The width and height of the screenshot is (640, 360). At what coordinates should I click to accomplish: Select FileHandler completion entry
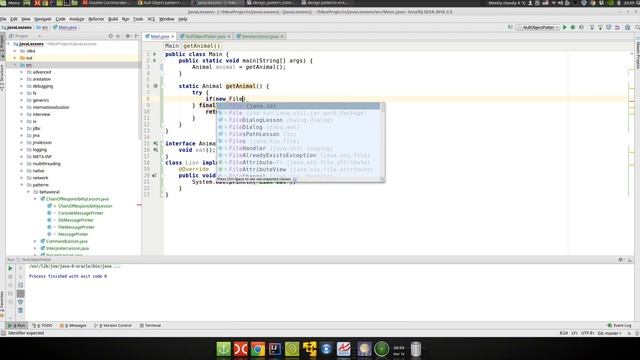[x=298, y=148]
